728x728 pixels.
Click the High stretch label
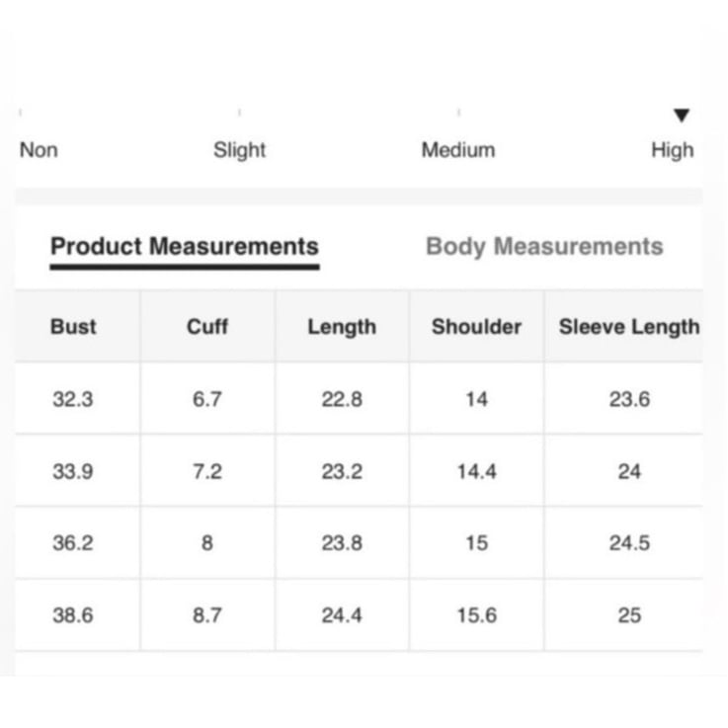coord(673,150)
